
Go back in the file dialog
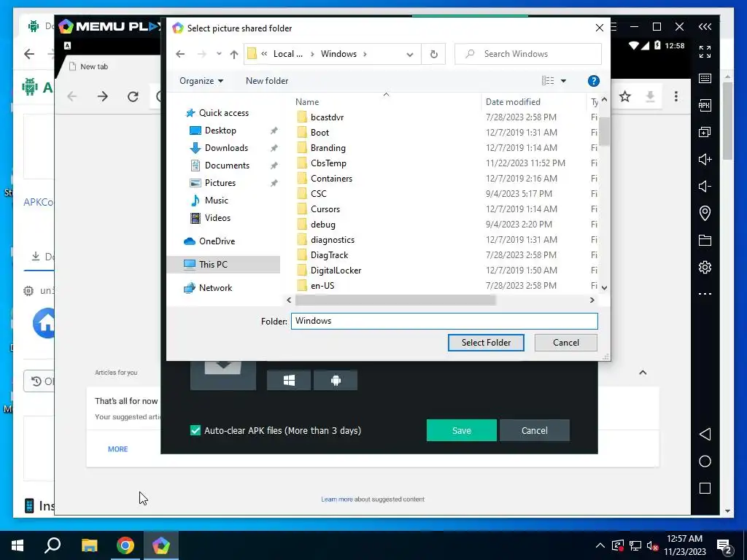(x=180, y=54)
